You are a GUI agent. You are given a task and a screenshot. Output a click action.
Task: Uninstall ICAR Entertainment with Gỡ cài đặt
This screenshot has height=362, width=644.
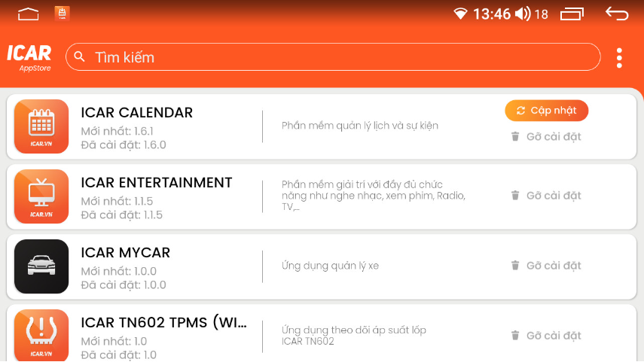546,196
